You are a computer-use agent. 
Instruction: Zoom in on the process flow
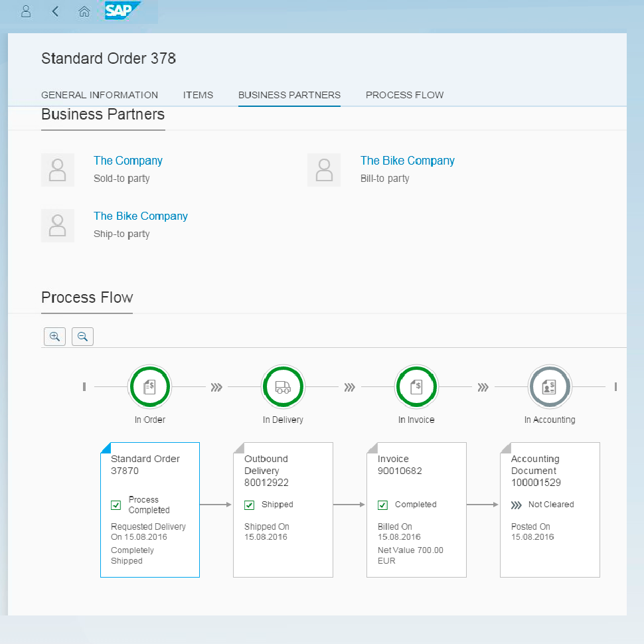(x=54, y=337)
